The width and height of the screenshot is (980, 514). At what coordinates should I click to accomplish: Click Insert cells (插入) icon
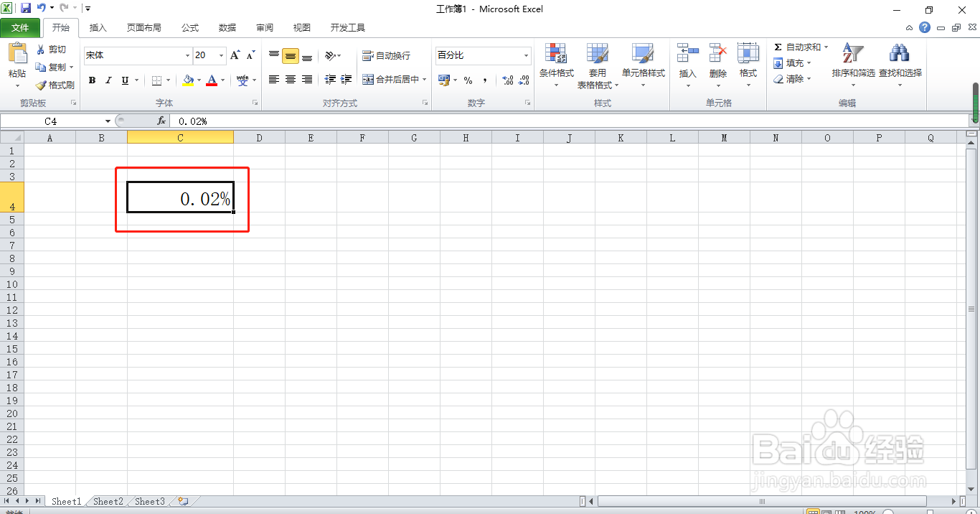coord(688,53)
